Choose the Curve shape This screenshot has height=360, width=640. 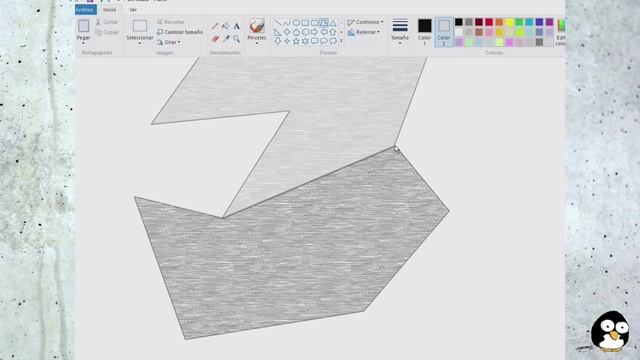coord(287,23)
